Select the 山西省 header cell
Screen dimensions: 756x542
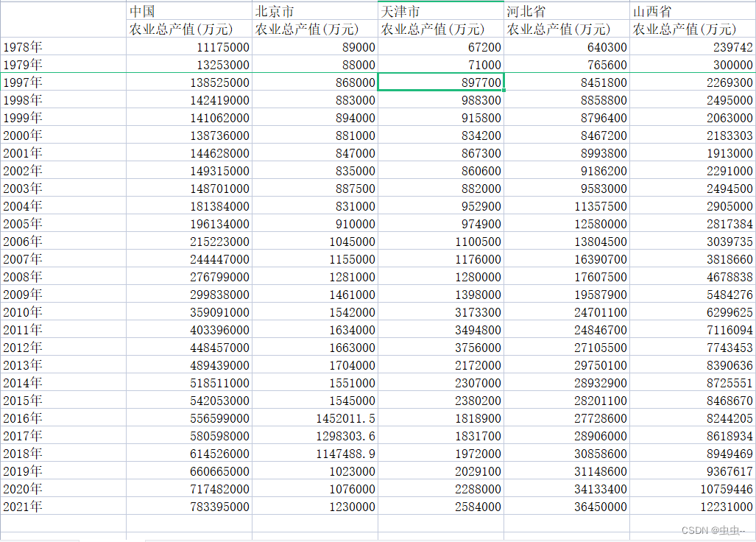click(x=693, y=11)
